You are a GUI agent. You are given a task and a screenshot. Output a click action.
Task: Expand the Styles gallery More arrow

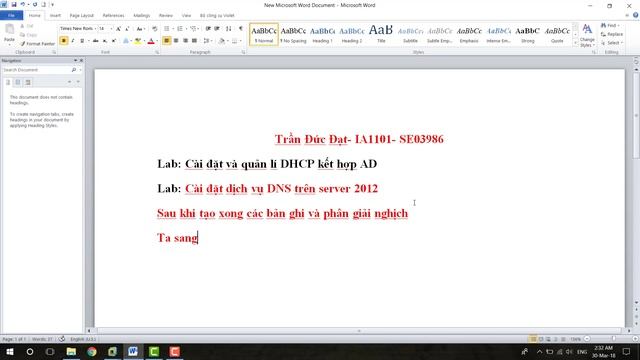[x=576, y=43]
